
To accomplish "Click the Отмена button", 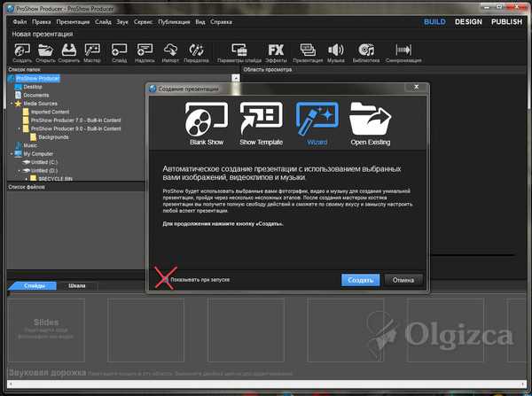I will point(403,280).
